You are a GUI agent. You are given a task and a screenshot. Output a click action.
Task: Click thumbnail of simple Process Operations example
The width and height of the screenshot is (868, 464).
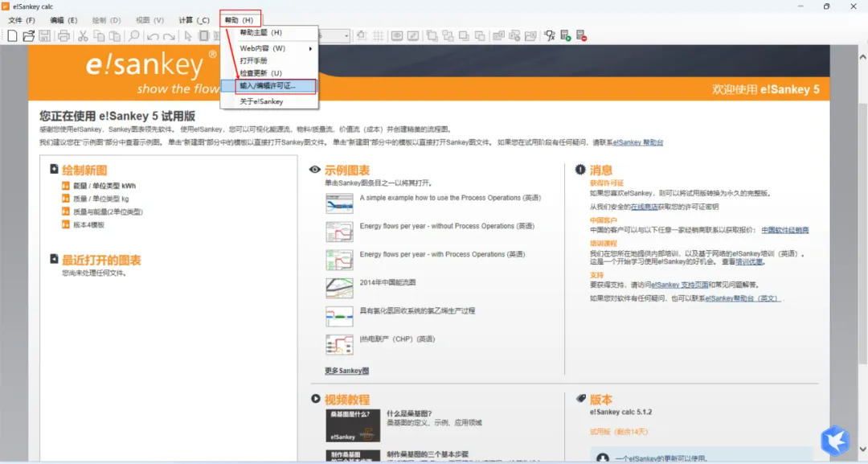click(x=339, y=203)
